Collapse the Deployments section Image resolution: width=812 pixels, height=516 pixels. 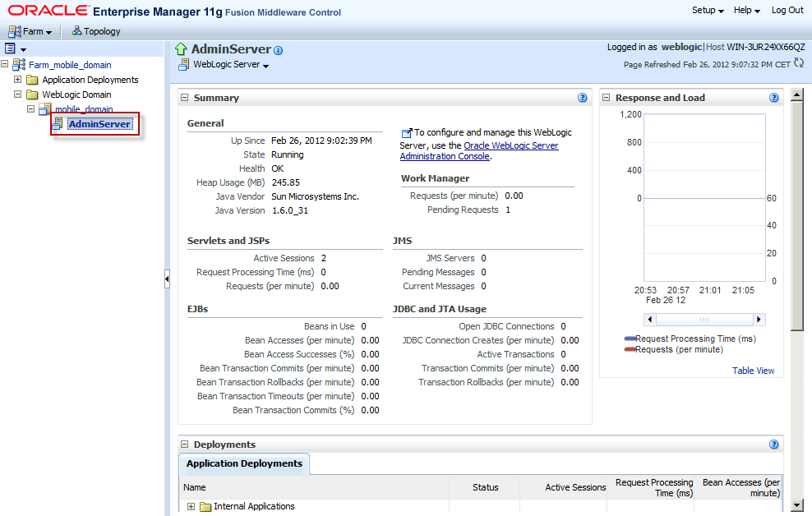tap(184, 444)
